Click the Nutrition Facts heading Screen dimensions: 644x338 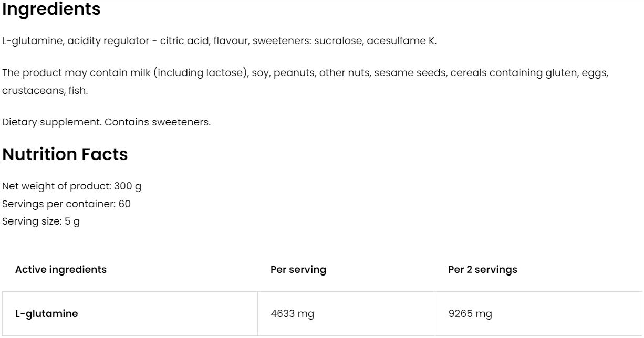[65, 154]
